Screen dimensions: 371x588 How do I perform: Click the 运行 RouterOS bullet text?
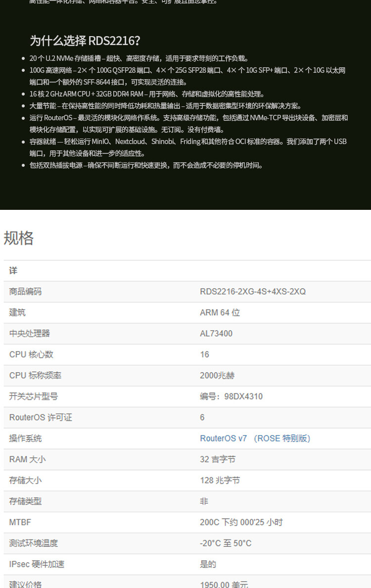188,124
